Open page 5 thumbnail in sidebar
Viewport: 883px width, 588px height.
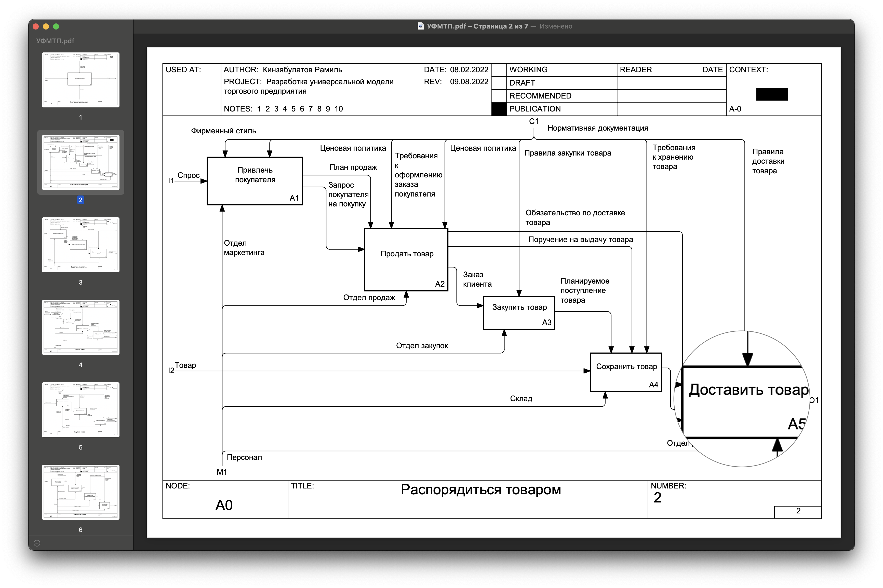[x=81, y=410]
